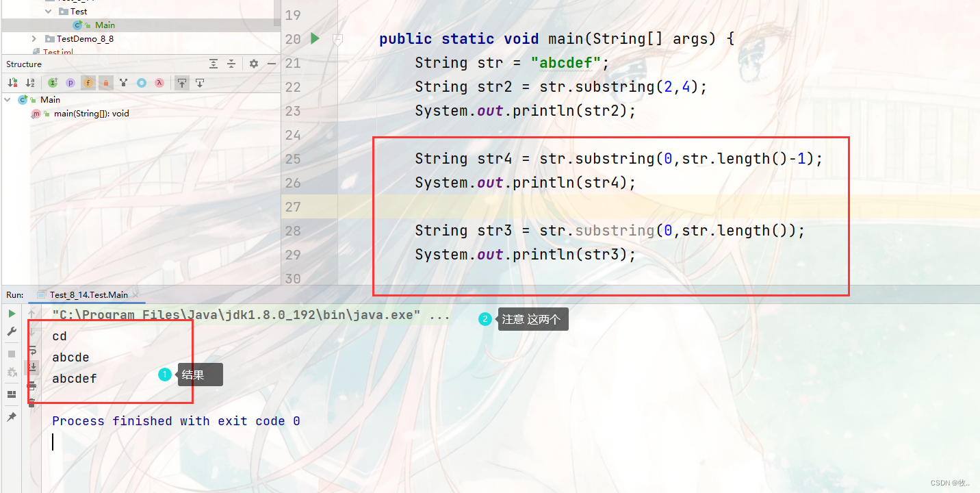Hide the Structure panel

tap(272, 64)
